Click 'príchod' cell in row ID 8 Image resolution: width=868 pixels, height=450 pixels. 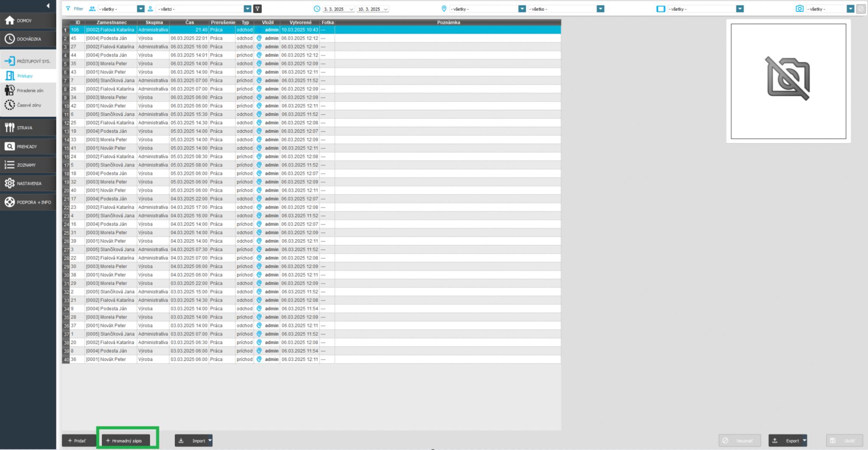coord(245,351)
